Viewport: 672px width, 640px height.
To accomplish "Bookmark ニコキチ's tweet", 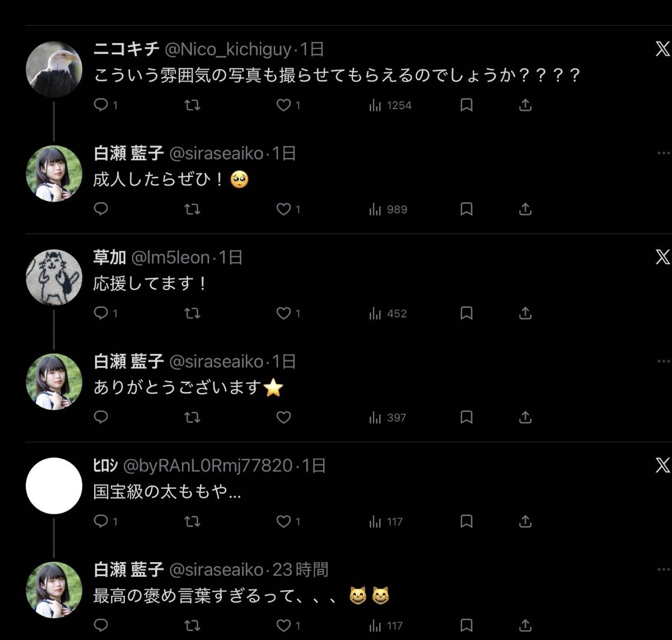I will 466,105.
